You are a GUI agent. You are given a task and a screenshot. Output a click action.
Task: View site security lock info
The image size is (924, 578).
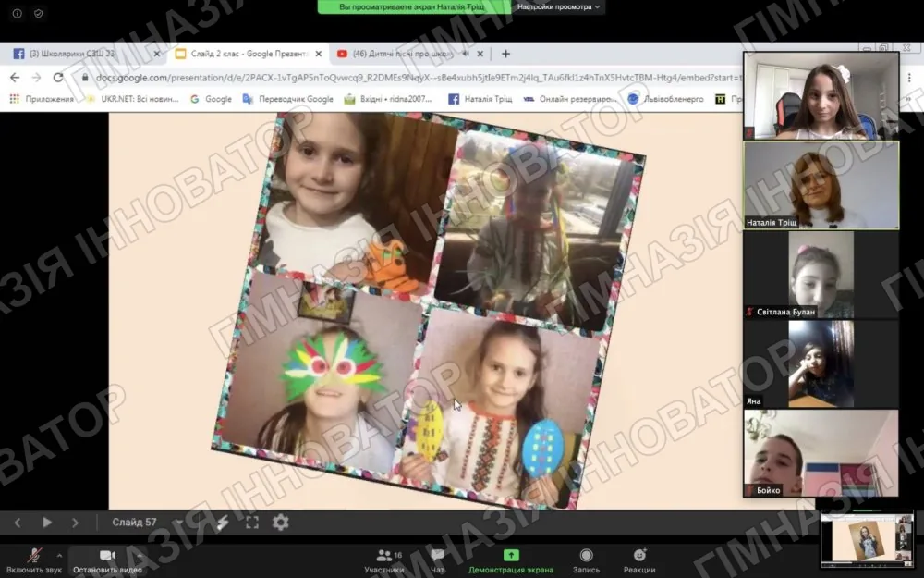(85, 78)
